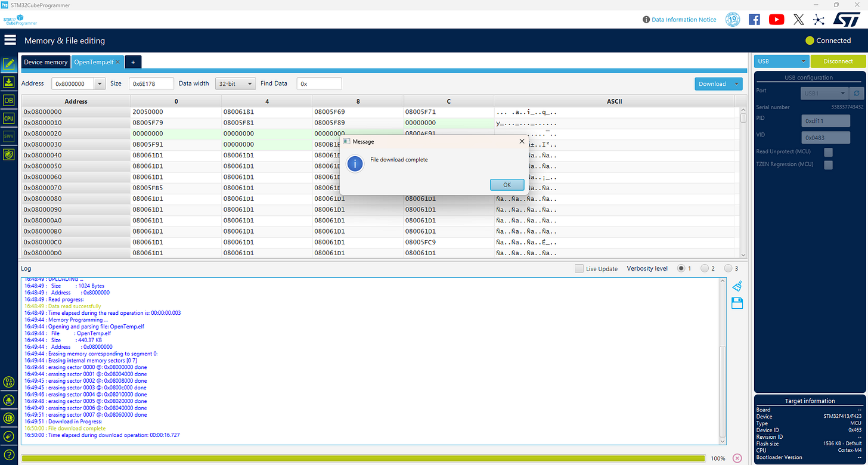This screenshot has width=868, height=465.
Task: Open ST Facebook page icon
Action: click(754, 20)
